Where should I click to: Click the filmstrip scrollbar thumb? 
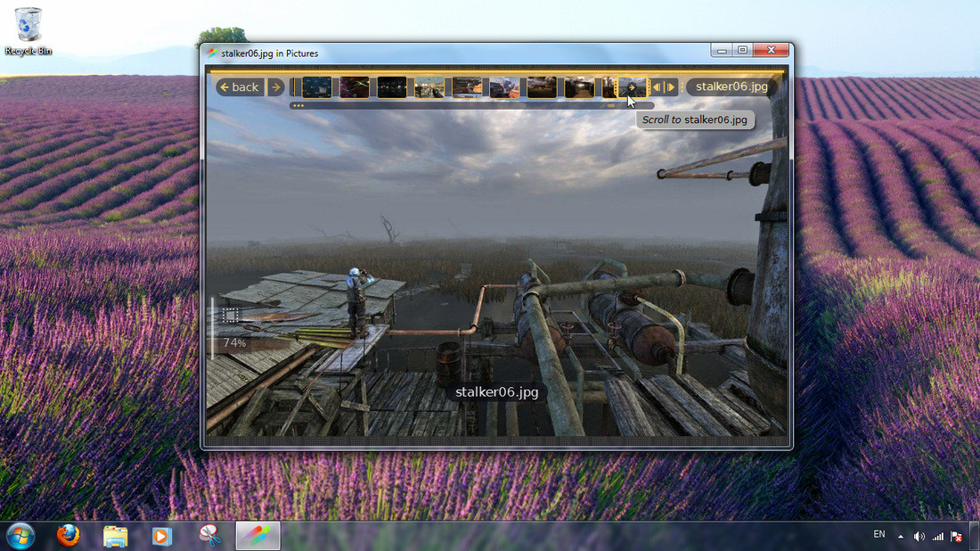610,106
